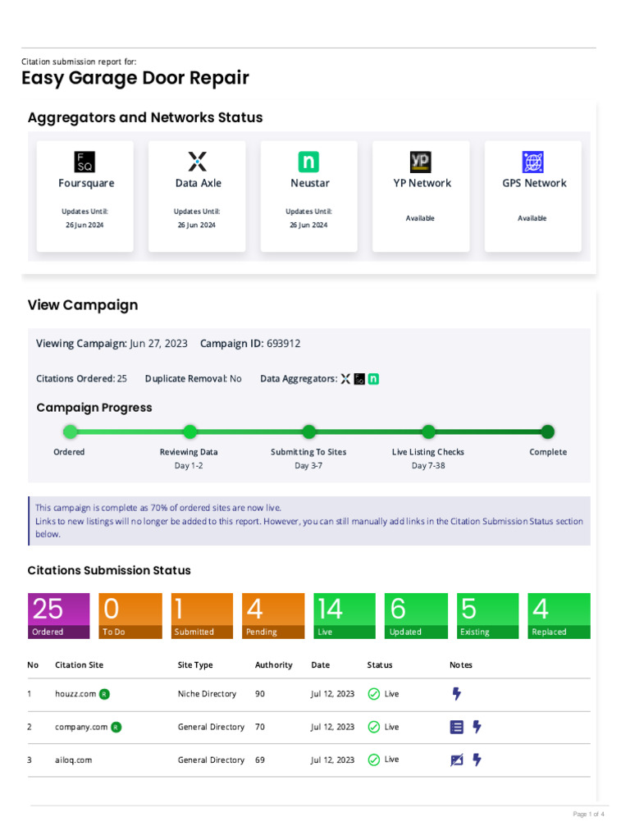Image resolution: width=630 pixels, height=840 pixels.
Task: Click Live check icon in ailoq.com row
Action: click(374, 760)
